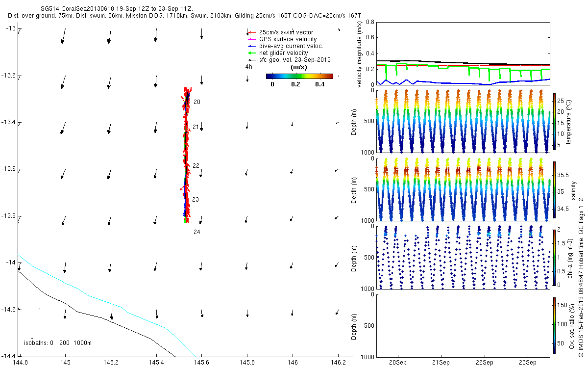Select the 'net glider velocity' legend label

(x=284, y=53)
